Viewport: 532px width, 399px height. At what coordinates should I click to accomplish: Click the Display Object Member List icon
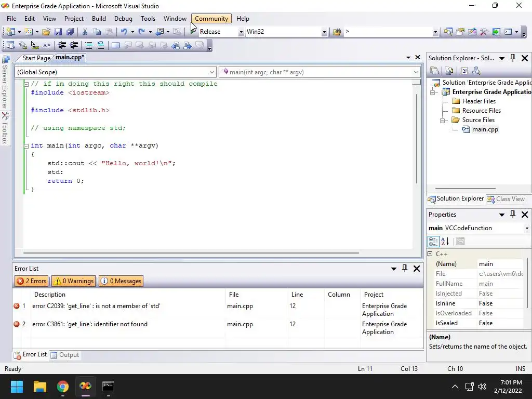click(10, 45)
